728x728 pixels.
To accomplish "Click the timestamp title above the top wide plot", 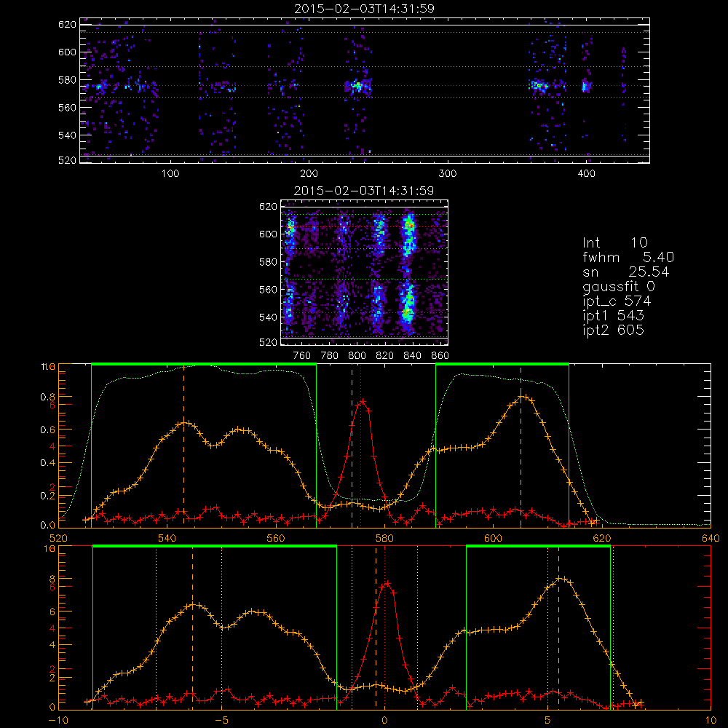I will pos(364,9).
